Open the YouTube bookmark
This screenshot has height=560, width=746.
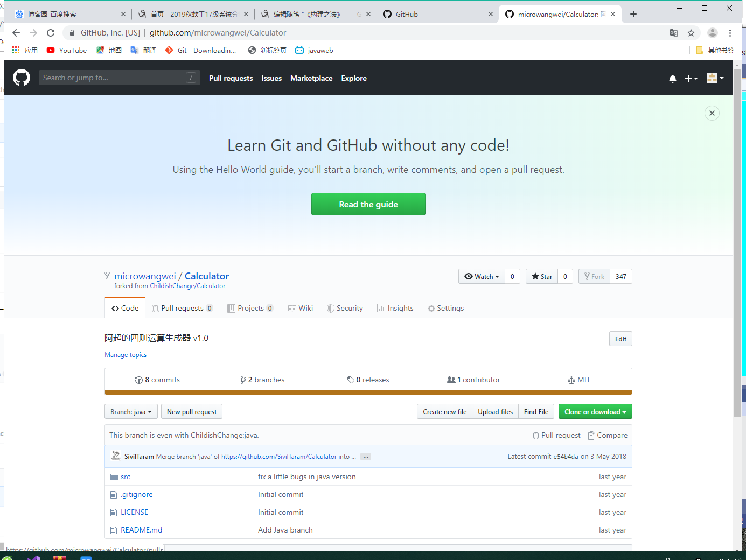[67, 50]
